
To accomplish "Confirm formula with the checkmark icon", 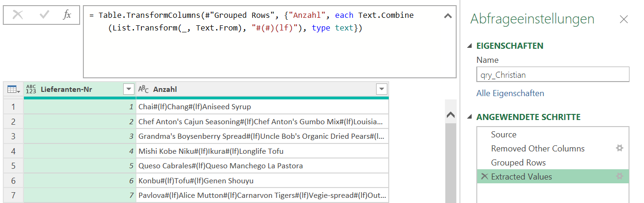I will click(x=44, y=15).
